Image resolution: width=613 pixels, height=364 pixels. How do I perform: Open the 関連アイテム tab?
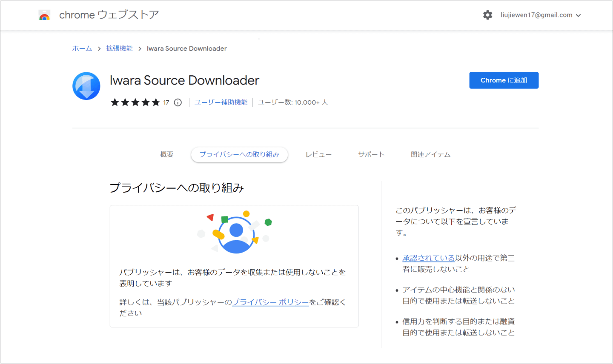[x=430, y=154]
